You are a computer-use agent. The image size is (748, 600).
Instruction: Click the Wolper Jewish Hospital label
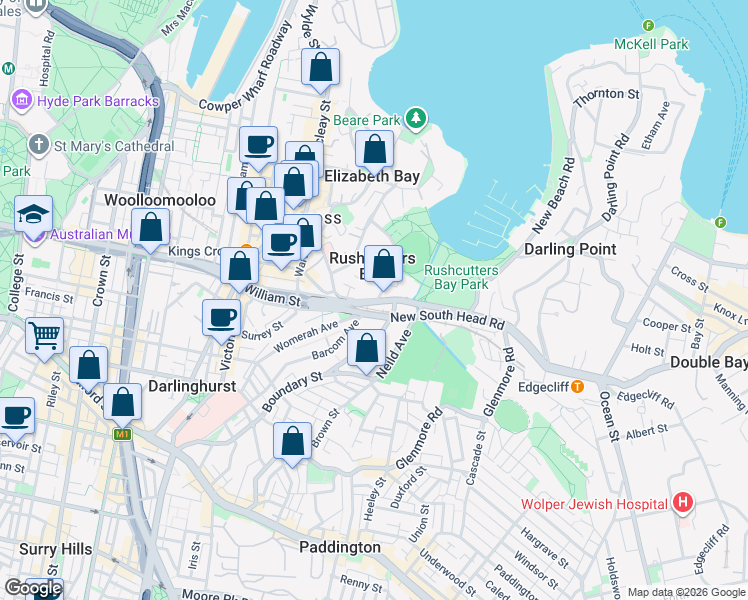(594, 504)
